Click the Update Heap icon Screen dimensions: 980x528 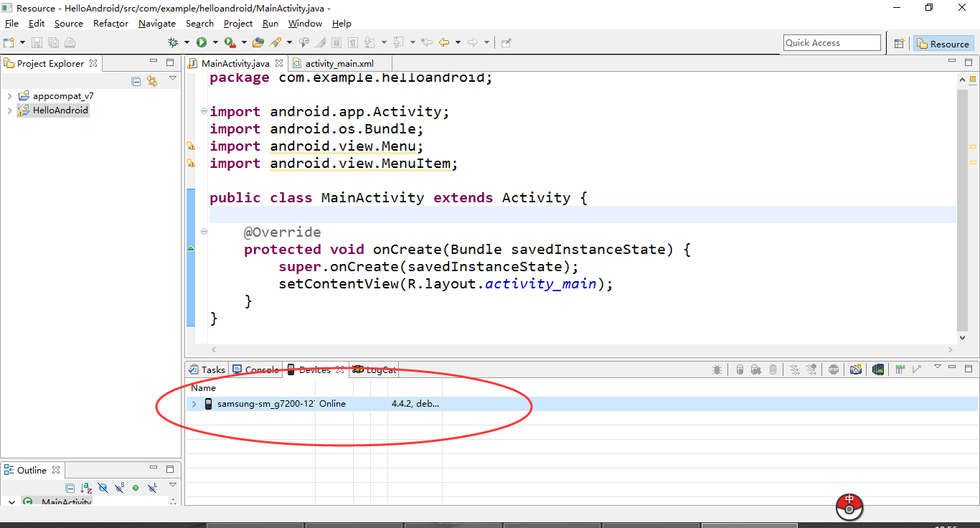(740, 369)
